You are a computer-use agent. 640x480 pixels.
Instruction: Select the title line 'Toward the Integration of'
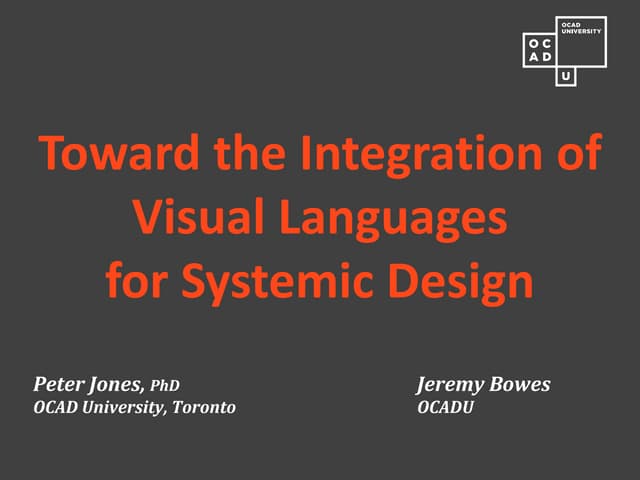320,155
